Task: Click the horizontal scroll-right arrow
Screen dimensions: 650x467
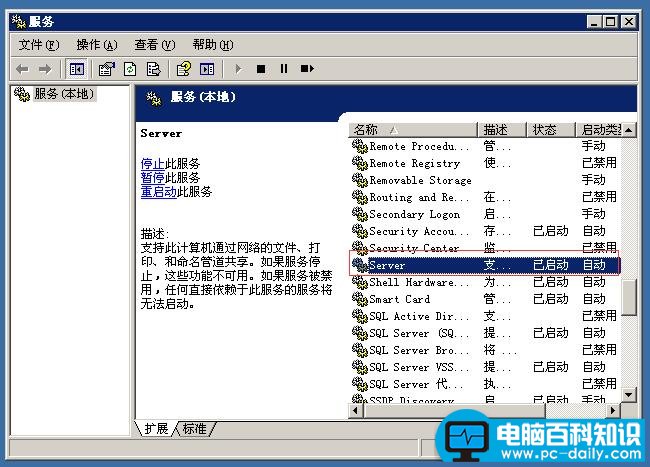Action: (x=613, y=411)
